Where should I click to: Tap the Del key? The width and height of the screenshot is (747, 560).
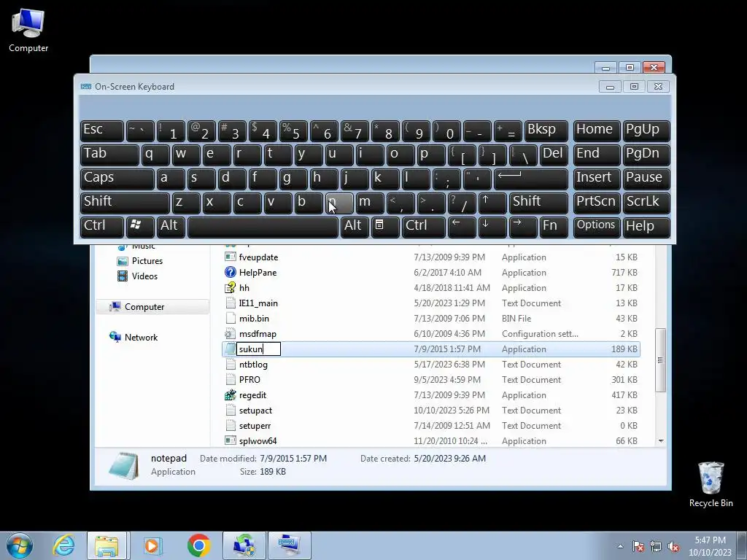(554, 155)
